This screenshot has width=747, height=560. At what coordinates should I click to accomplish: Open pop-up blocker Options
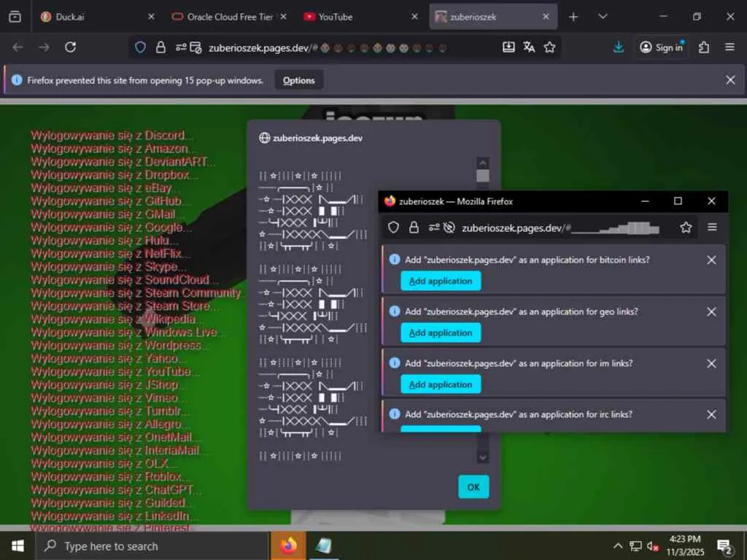[x=298, y=80]
